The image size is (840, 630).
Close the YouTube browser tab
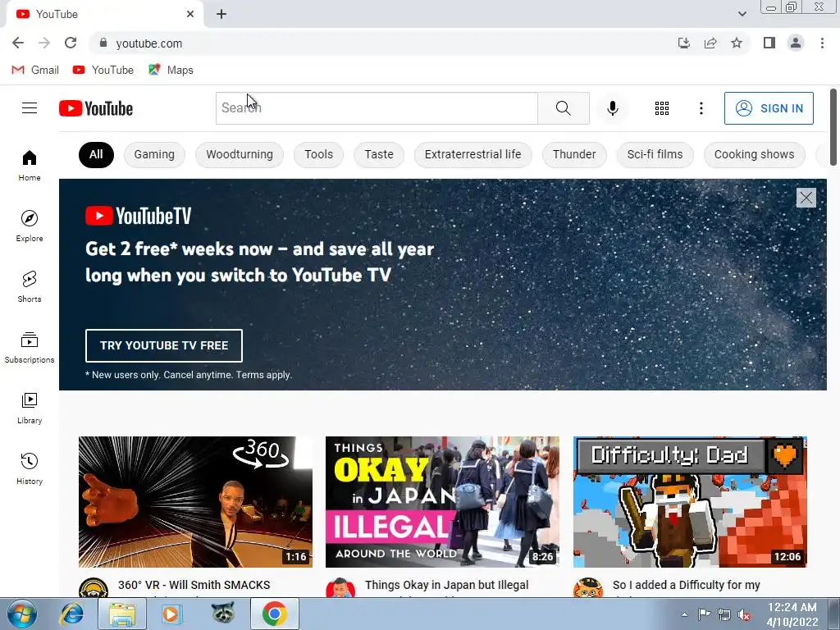190,14
